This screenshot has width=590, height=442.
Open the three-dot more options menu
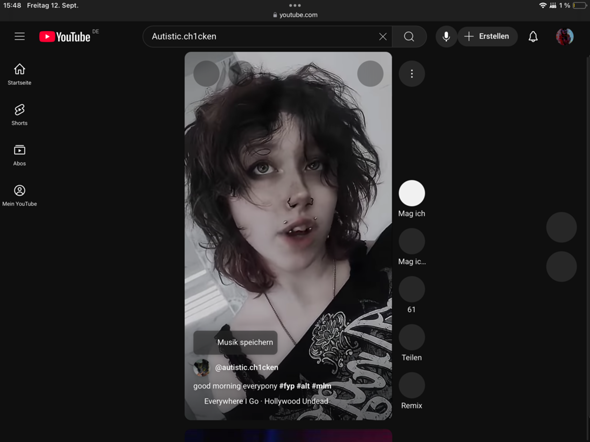click(412, 74)
